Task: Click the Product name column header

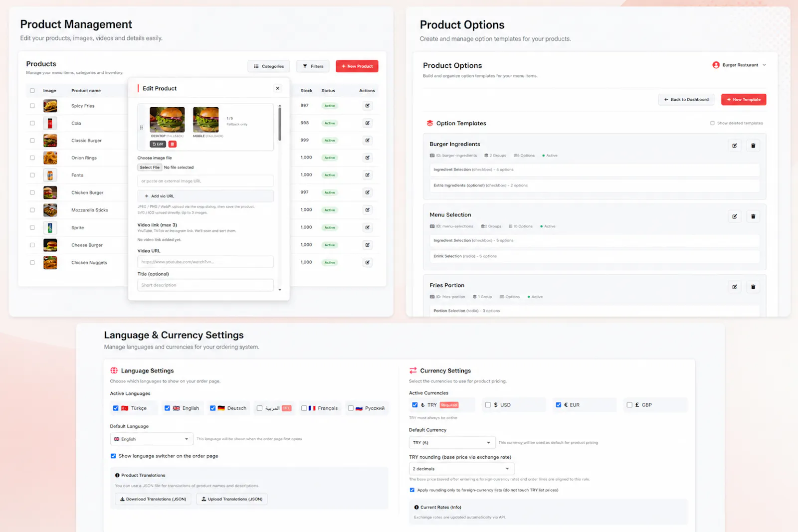Action: pyautogui.click(x=86, y=91)
